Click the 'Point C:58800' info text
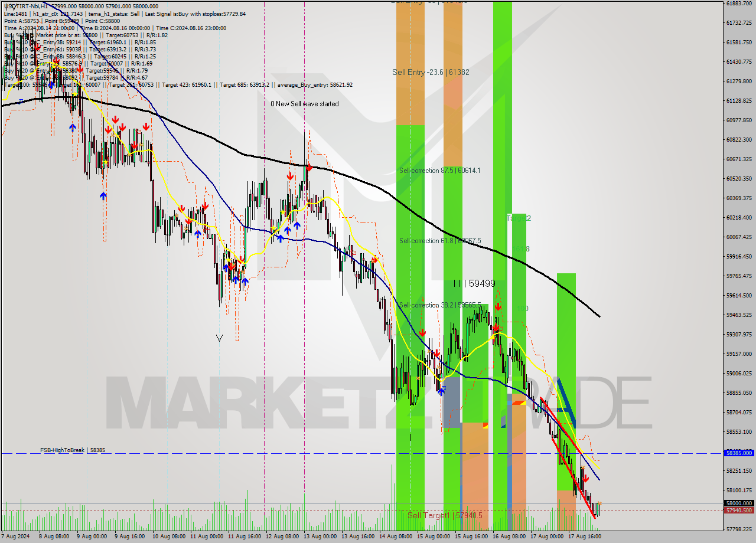756x543 pixels. point(104,21)
